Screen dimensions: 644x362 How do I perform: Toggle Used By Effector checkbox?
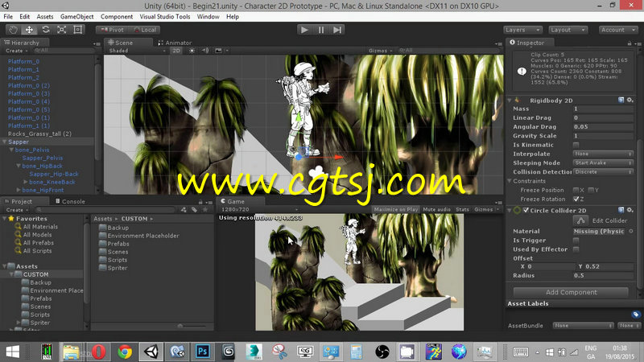click(x=576, y=249)
